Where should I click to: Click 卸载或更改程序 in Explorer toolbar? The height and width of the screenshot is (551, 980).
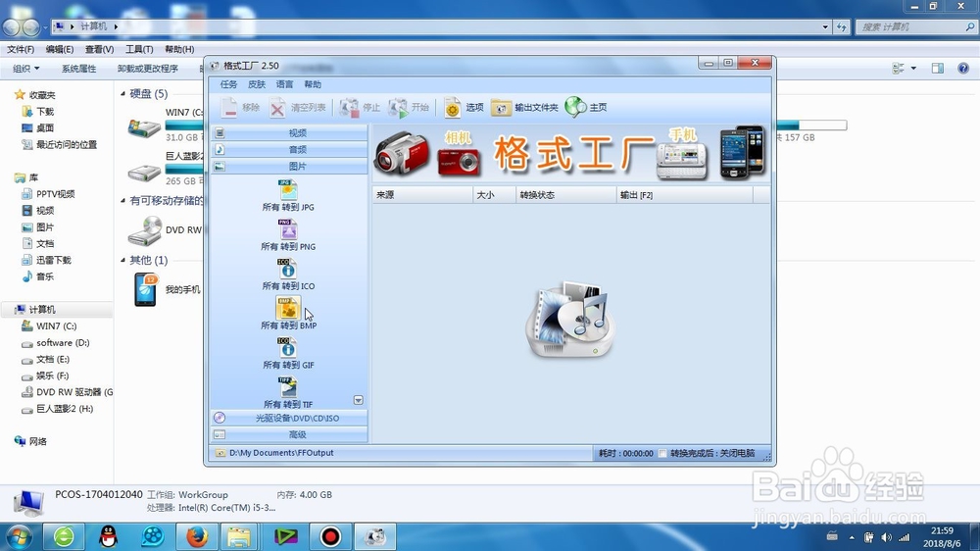tap(148, 69)
